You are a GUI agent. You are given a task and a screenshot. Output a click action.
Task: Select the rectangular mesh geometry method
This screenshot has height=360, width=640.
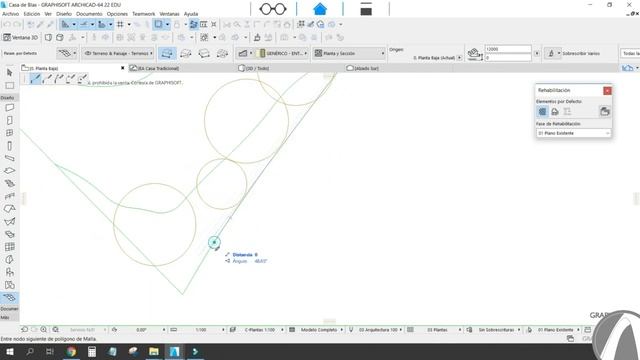point(186,53)
